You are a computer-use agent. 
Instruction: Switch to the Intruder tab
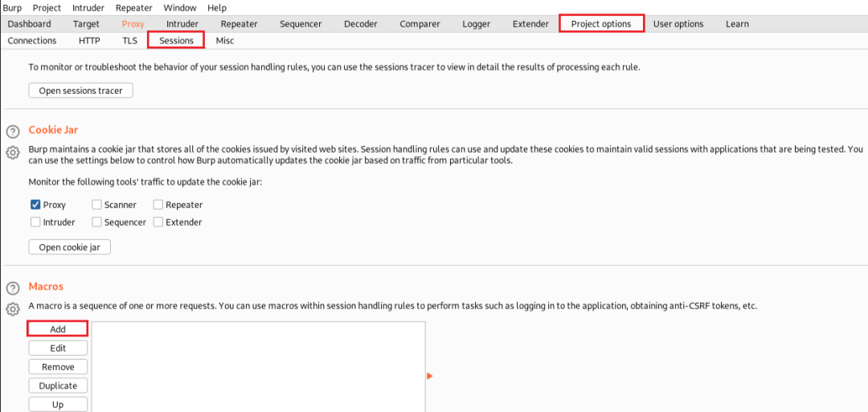(182, 24)
